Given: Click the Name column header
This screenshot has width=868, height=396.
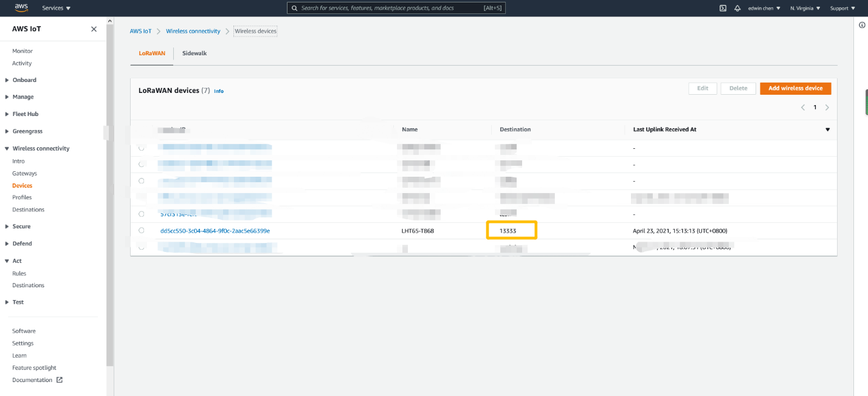Looking at the screenshot, I should [x=410, y=129].
